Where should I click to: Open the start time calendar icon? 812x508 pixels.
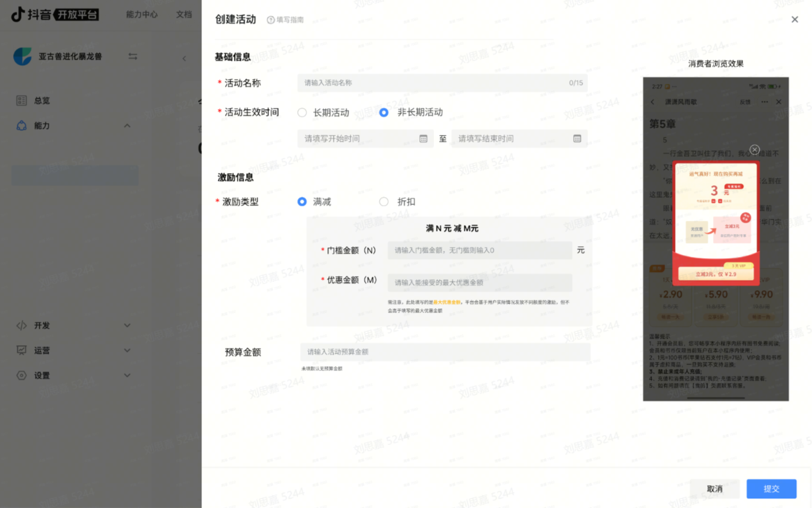click(x=423, y=139)
